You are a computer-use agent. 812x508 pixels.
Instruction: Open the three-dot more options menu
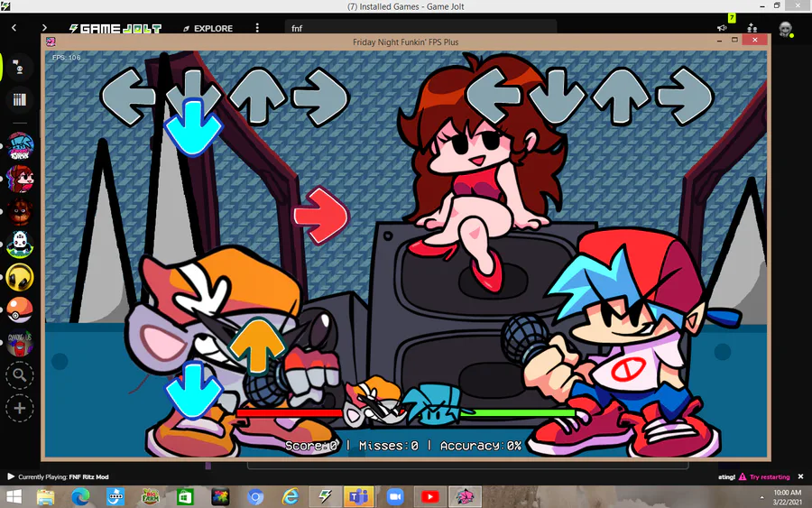(x=257, y=28)
